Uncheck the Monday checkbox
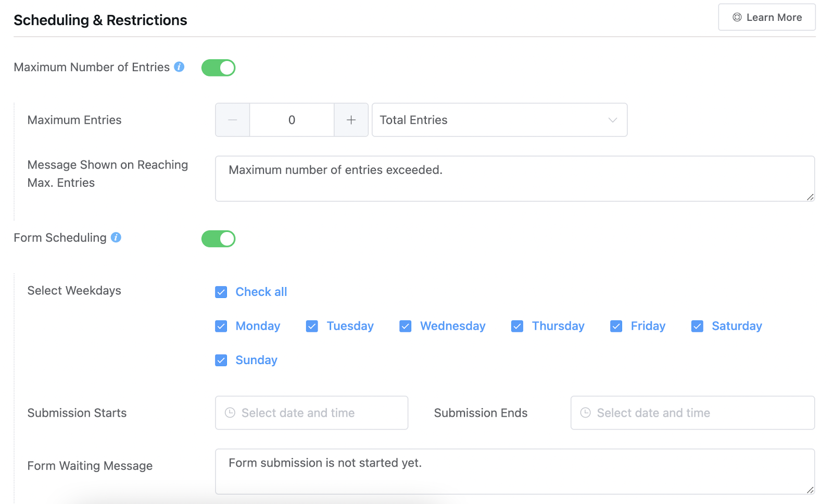Screen dimensions: 833x504 [221, 326]
